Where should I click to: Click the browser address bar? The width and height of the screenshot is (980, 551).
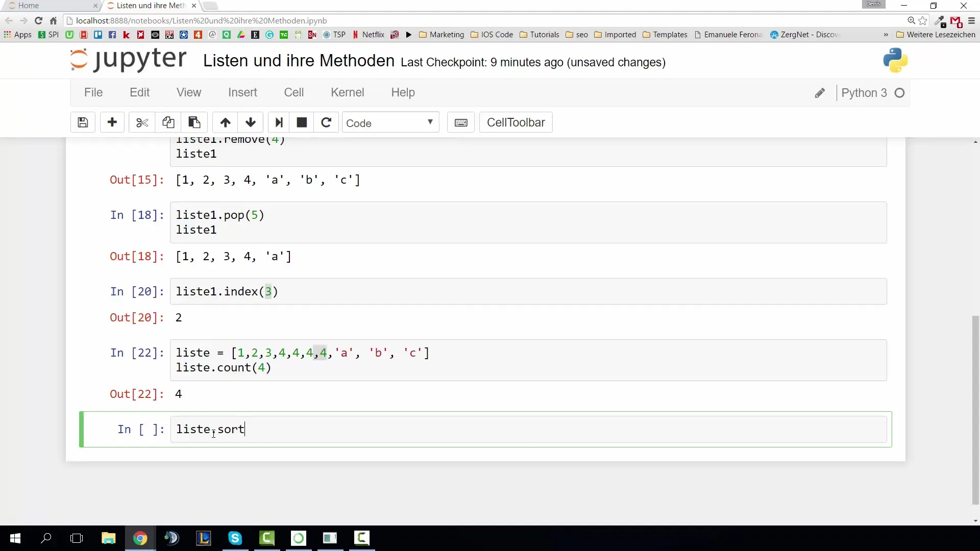click(485, 20)
